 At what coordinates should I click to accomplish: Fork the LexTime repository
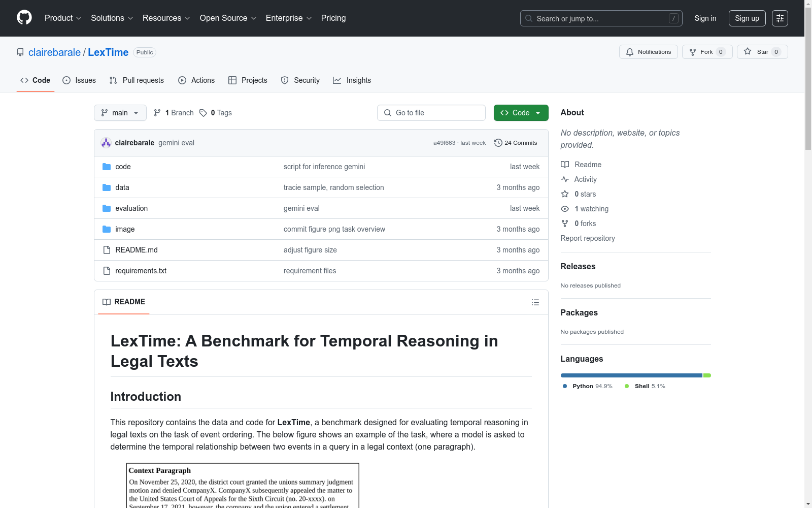(707, 52)
